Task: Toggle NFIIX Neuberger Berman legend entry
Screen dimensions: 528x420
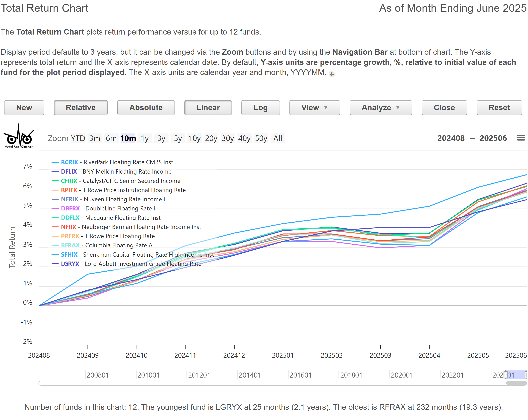Action: pyautogui.click(x=126, y=227)
